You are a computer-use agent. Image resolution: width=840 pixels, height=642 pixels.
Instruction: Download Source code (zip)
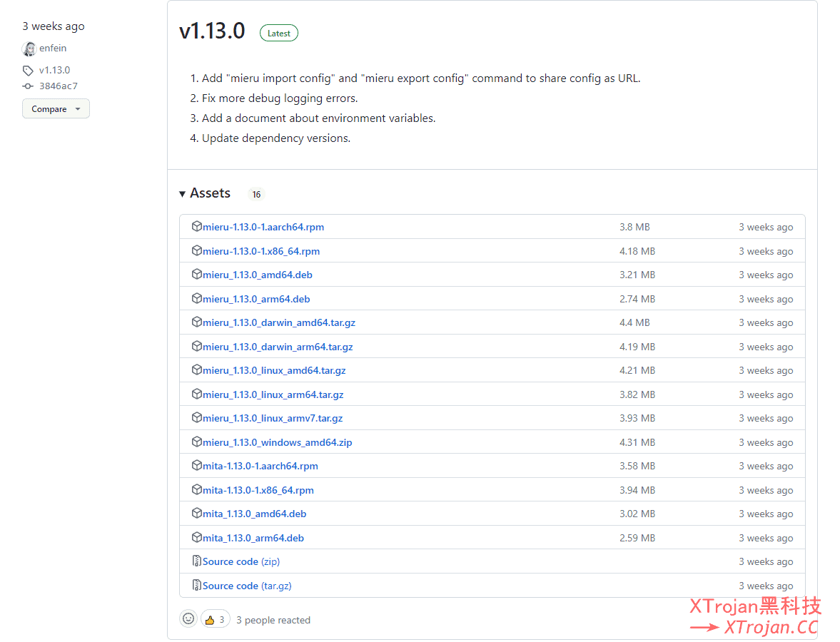click(x=241, y=561)
